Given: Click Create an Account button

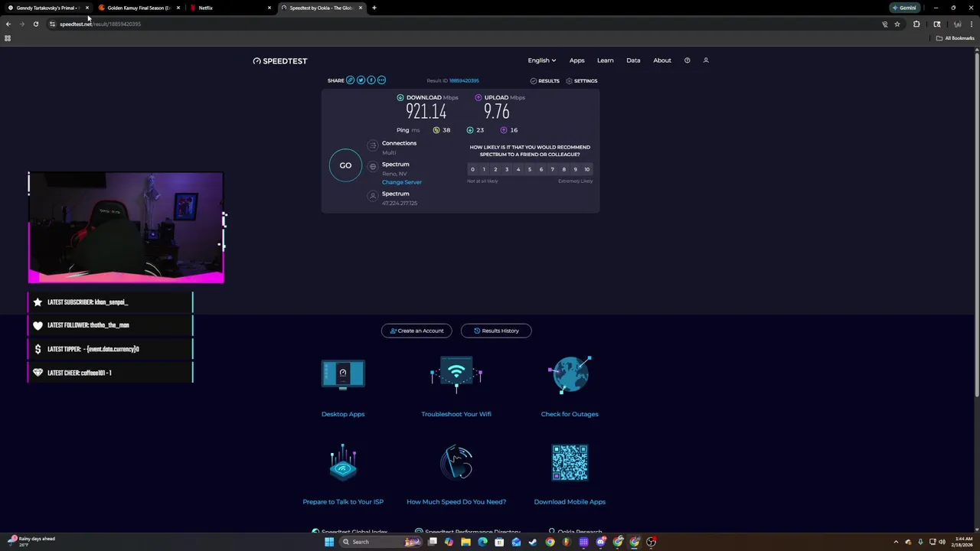Looking at the screenshot, I should pos(416,331).
